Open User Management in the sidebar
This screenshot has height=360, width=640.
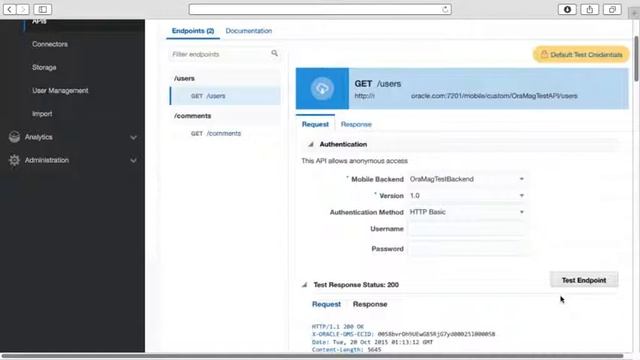(60, 91)
